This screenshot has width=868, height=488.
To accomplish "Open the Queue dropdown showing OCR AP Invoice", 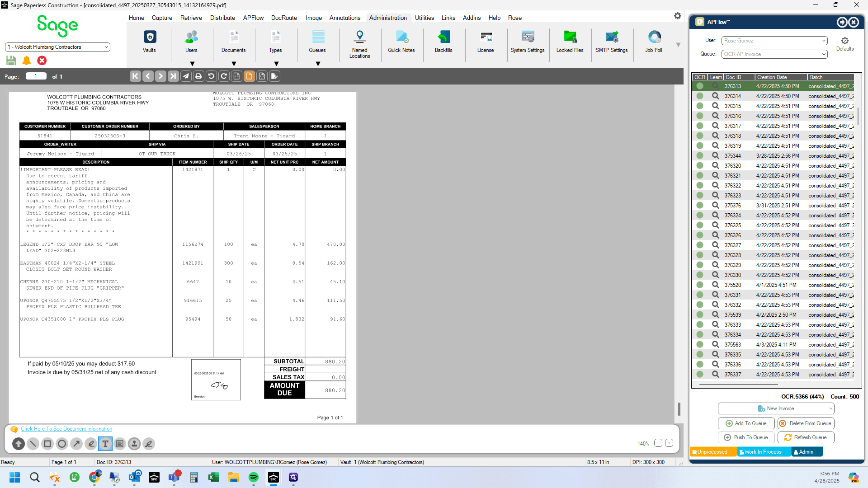I will point(774,54).
